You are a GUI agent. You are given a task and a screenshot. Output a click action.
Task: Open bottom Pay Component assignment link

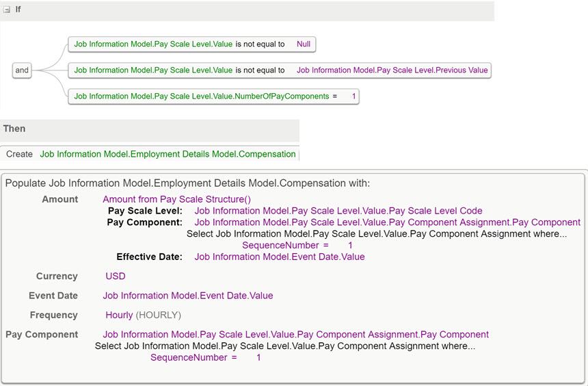295,335
